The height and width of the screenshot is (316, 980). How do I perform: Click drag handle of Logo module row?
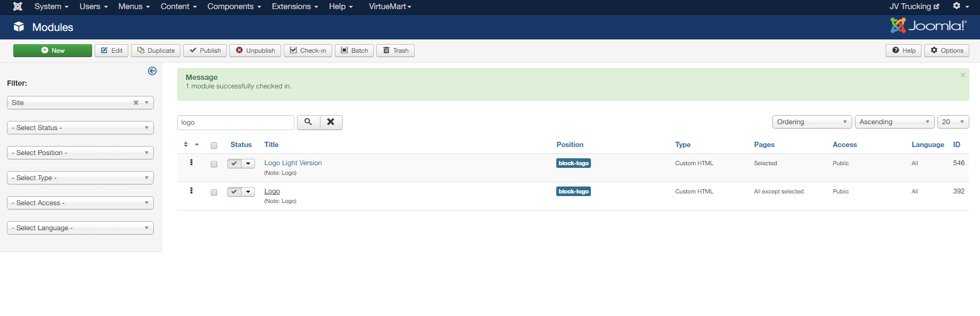coord(191,191)
